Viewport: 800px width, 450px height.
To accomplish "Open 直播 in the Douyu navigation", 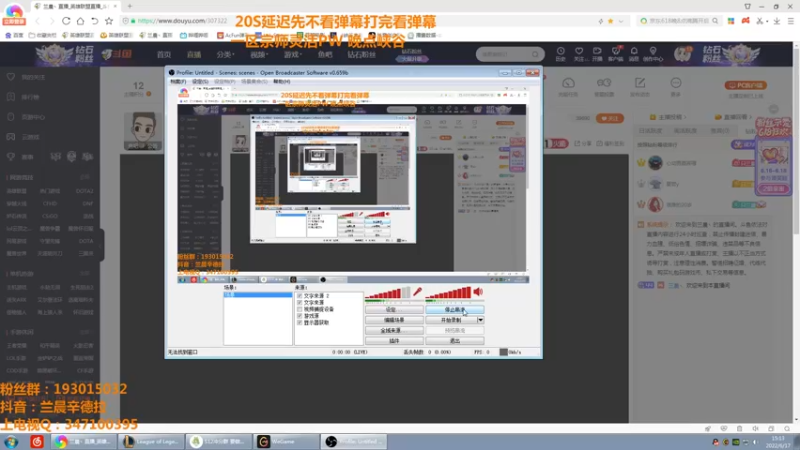I will pyautogui.click(x=194, y=55).
